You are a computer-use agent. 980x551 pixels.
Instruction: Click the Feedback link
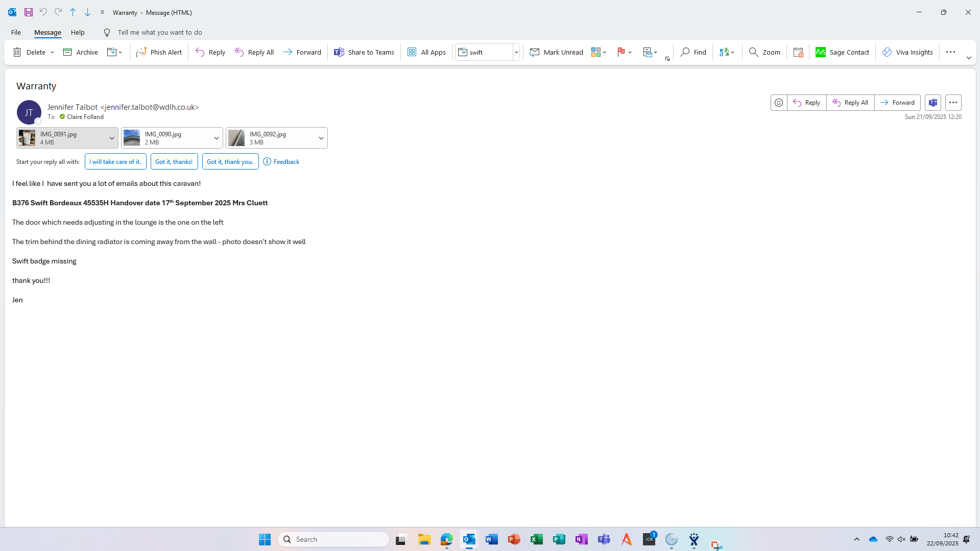coord(286,162)
